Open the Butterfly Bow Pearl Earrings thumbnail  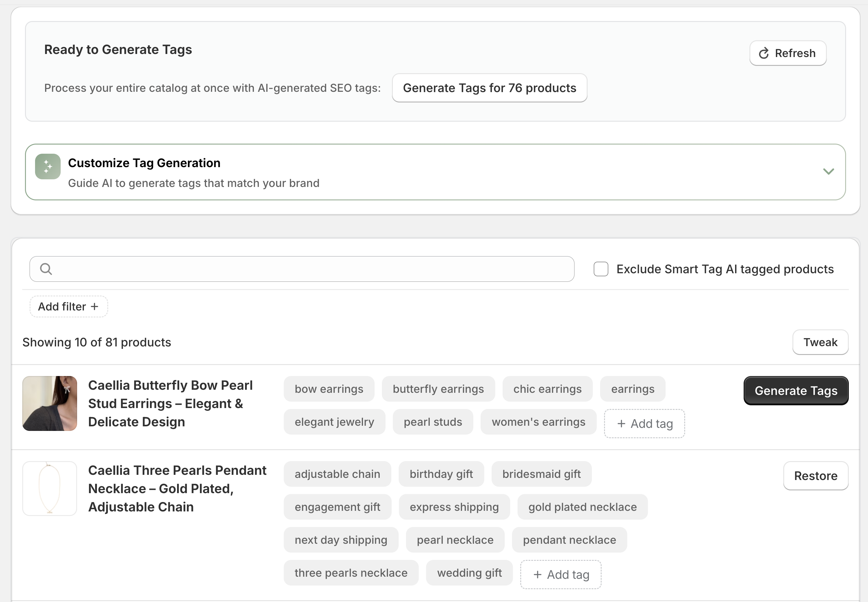(50, 403)
